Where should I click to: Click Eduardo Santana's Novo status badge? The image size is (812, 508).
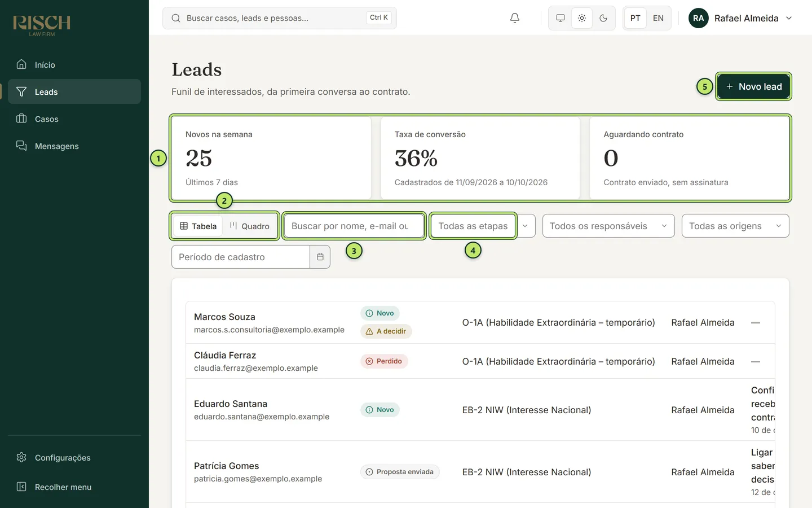pyautogui.click(x=380, y=410)
